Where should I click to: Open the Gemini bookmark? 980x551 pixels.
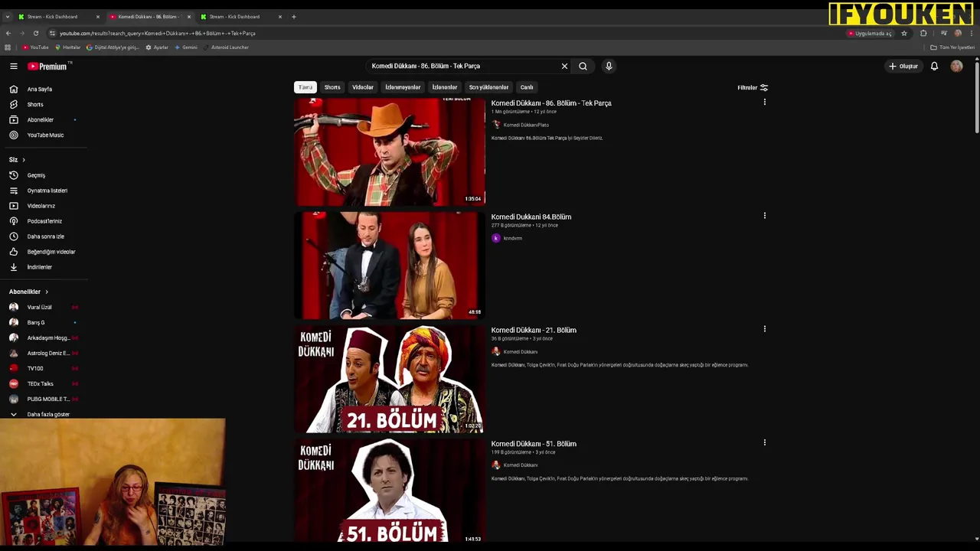[186, 47]
